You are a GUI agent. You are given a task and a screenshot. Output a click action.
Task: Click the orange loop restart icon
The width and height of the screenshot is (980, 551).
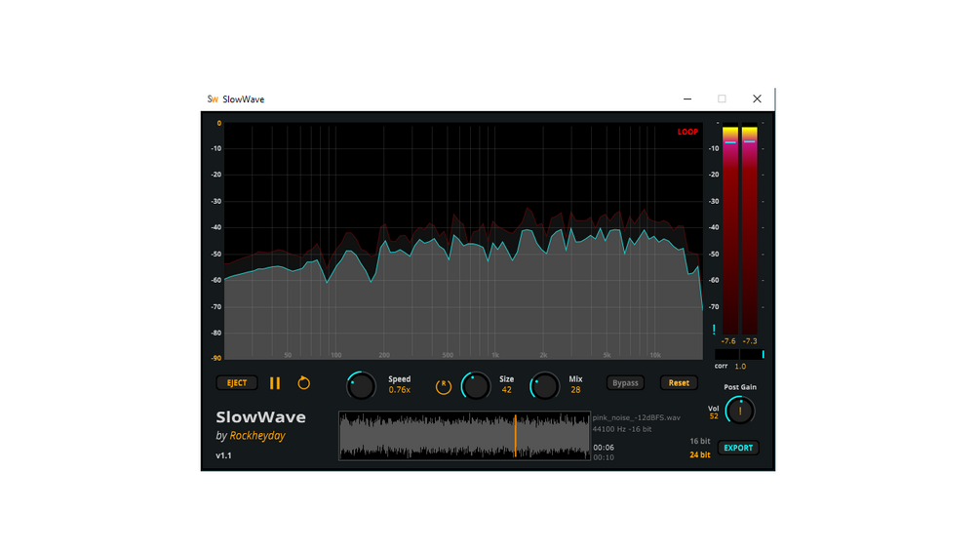click(x=303, y=383)
